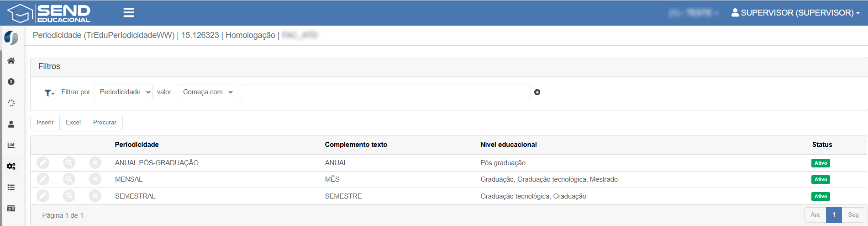868x226 pixels.
Task: Open the Periodicidade filter field dropdown
Action: [x=123, y=92]
